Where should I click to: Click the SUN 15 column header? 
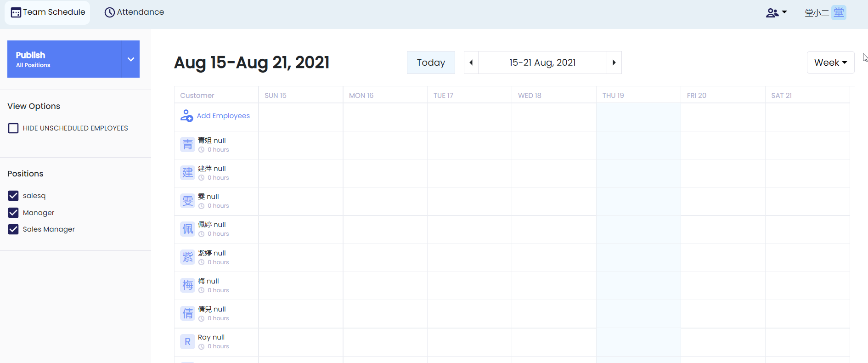[301, 95]
